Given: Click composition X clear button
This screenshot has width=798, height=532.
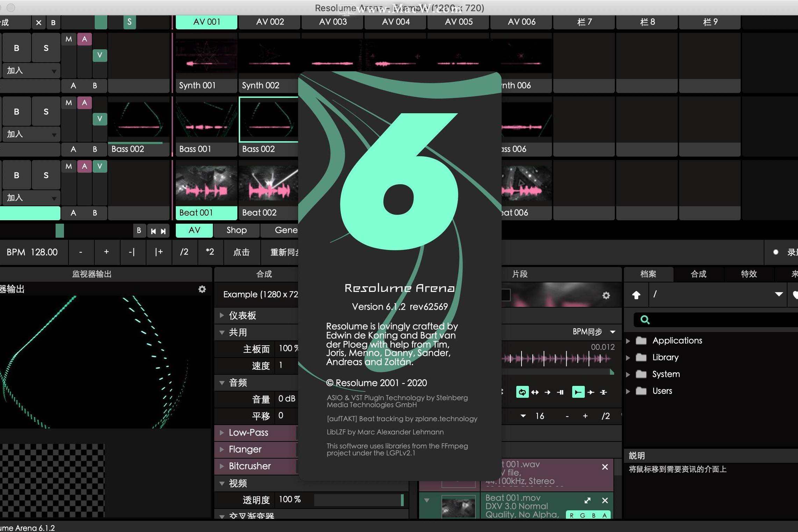Looking at the screenshot, I should tap(39, 23).
